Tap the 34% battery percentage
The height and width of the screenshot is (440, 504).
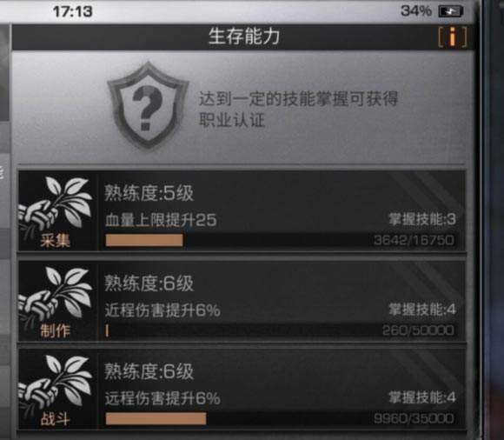pos(415,11)
